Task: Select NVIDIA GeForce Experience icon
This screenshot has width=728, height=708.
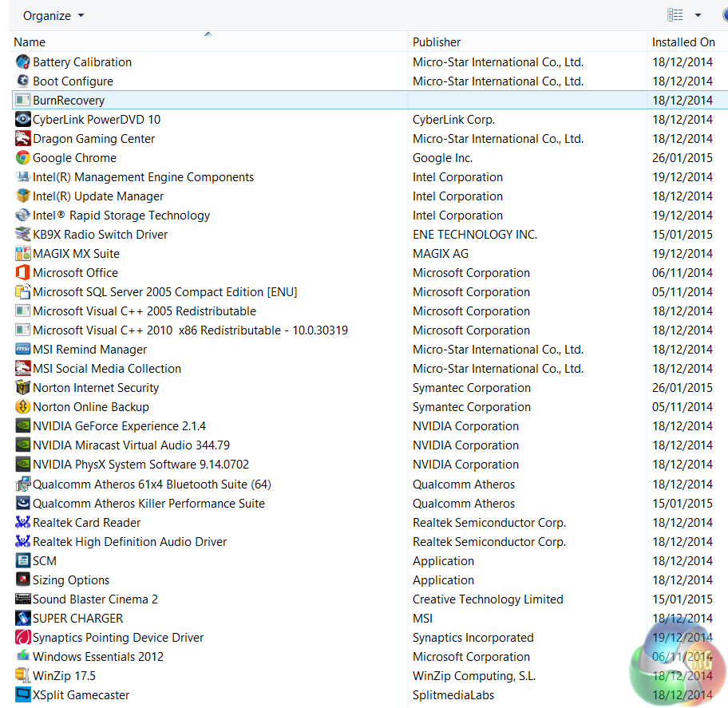Action: click(23, 426)
